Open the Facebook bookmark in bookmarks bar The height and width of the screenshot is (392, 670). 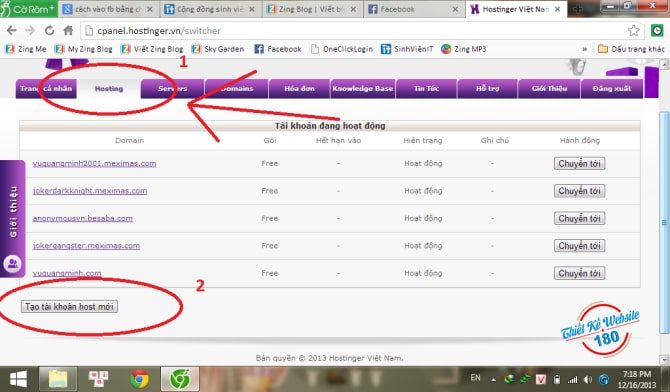pyautogui.click(x=278, y=49)
